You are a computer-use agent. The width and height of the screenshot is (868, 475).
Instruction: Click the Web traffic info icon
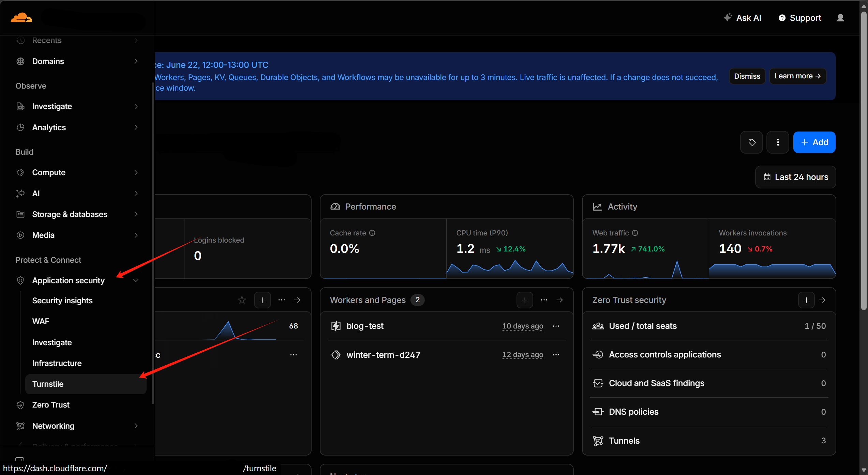635,233
